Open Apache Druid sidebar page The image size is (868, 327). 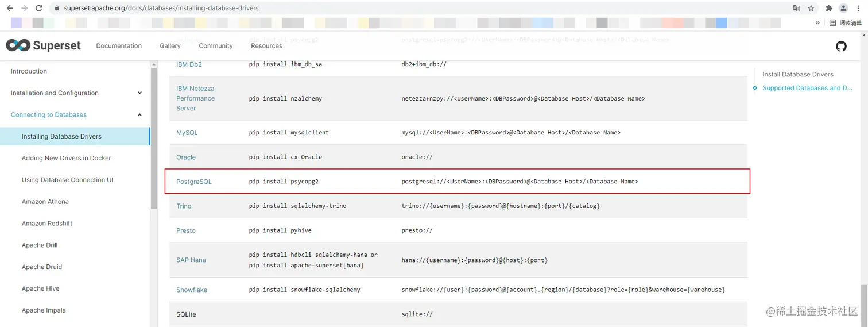[42, 267]
